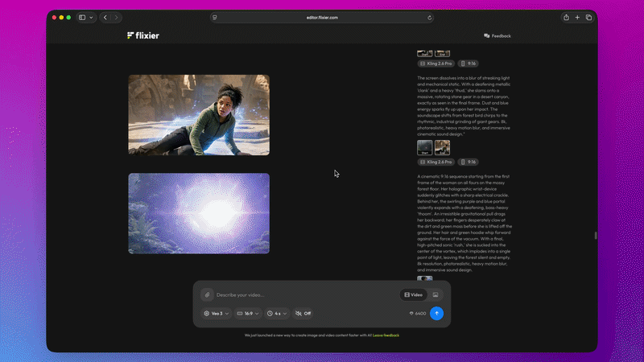Submit prompt with blue arrow button
The width and height of the screenshot is (644, 362).
(x=436, y=313)
